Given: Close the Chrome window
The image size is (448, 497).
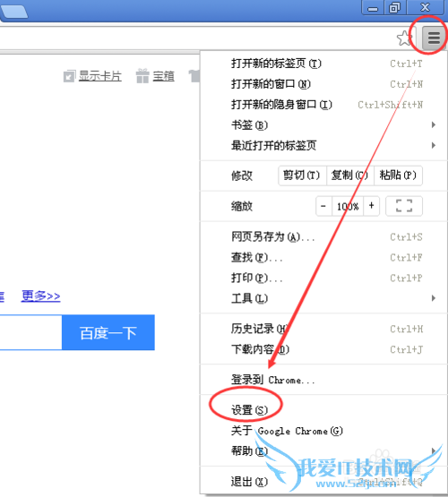Looking at the screenshot, I should pos(425,7).
